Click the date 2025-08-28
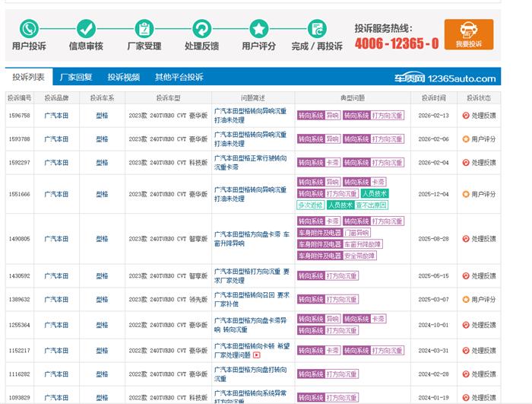This screenshot has width=532, height=404. coord(434,239)
